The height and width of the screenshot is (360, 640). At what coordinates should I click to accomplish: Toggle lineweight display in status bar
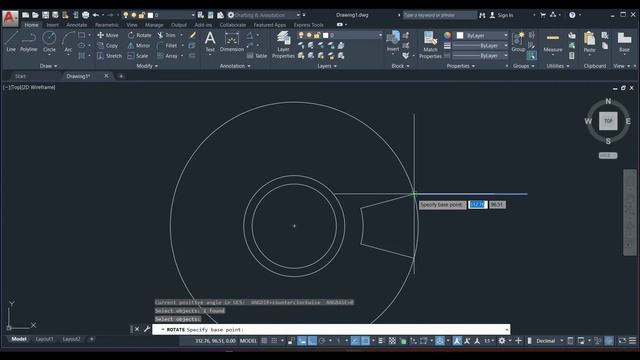[x=381, y=341]
